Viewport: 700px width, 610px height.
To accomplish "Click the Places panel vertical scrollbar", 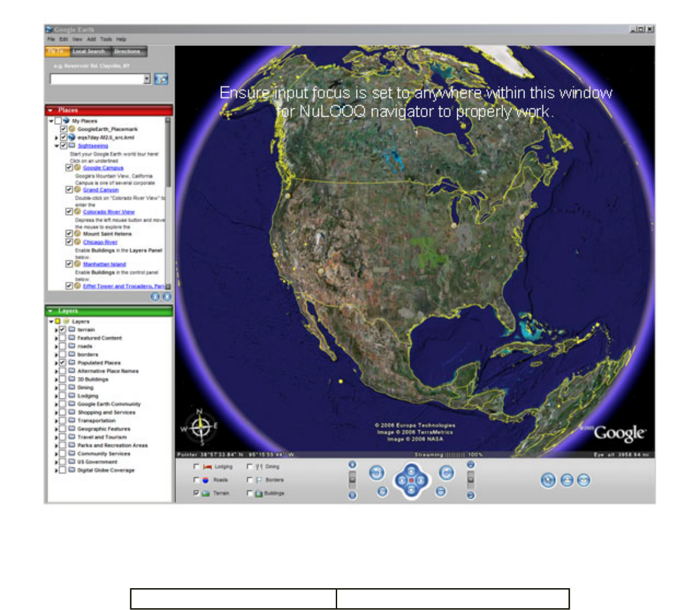I will [169, 203].
